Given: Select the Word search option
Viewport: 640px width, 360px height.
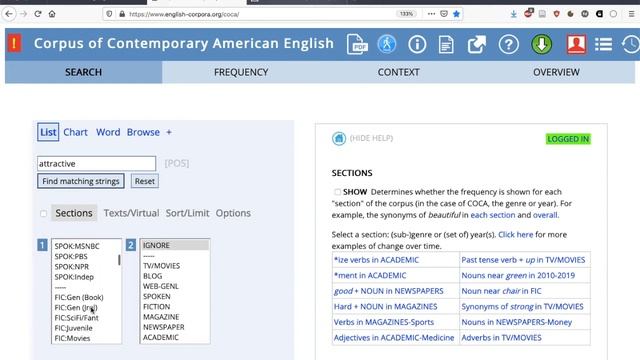Looking at the screenshot, I should click(108, 132).
